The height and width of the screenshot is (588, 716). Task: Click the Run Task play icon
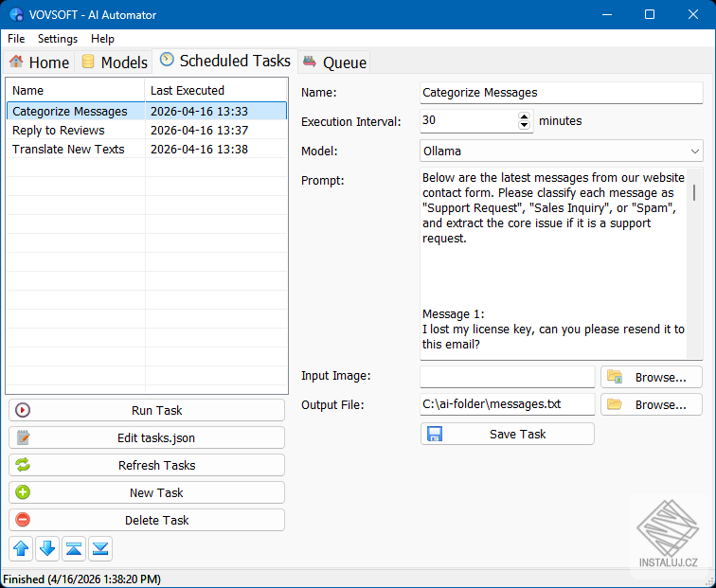[23, 410]
